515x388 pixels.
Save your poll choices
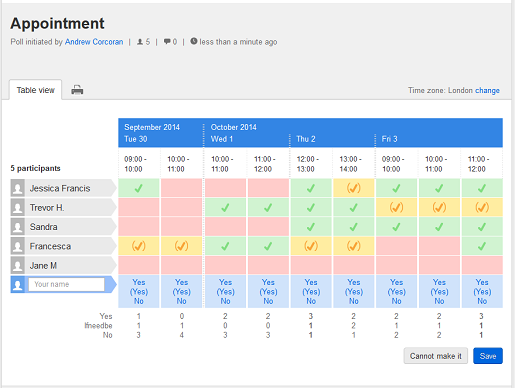[488, 356]
